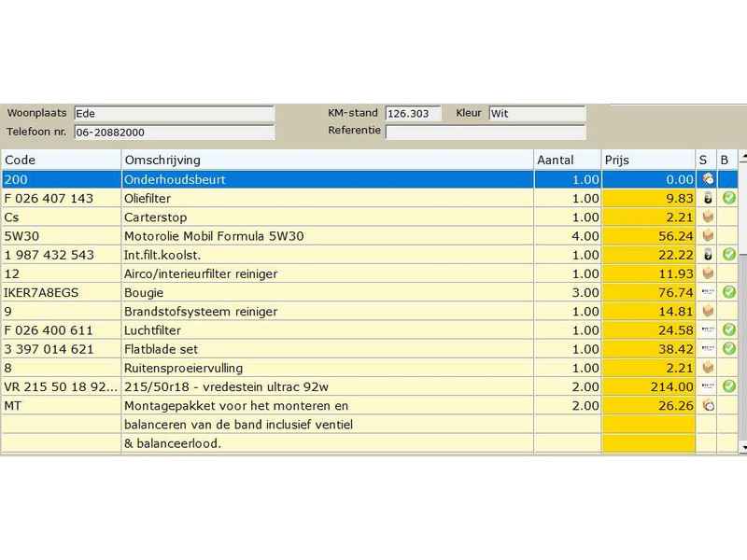Click the box icon for Ruitensproeiervulling
Image resolution: width=747 pixels, height=560 pixels.
[x=708, y=368]
